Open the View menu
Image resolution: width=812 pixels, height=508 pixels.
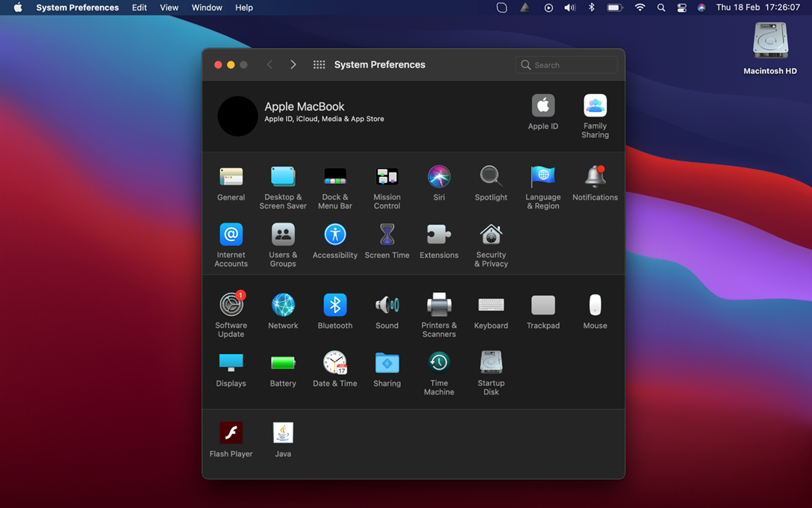[169, 7]
